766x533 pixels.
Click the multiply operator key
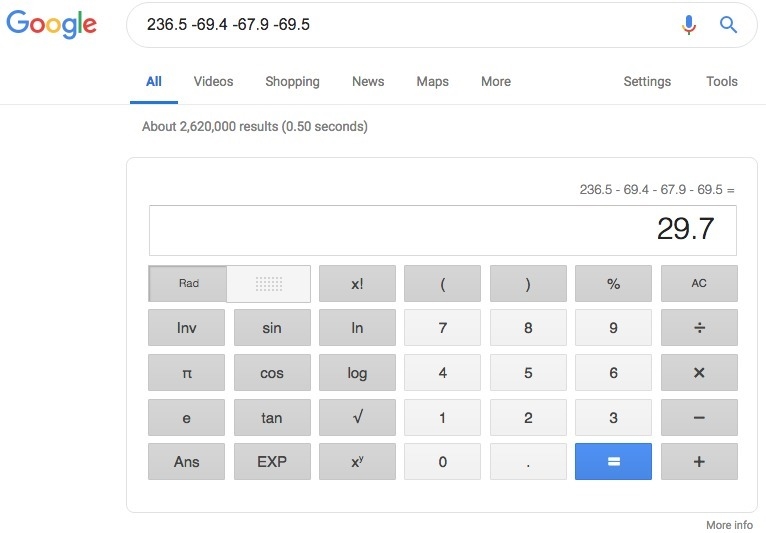tap(699, 373)
